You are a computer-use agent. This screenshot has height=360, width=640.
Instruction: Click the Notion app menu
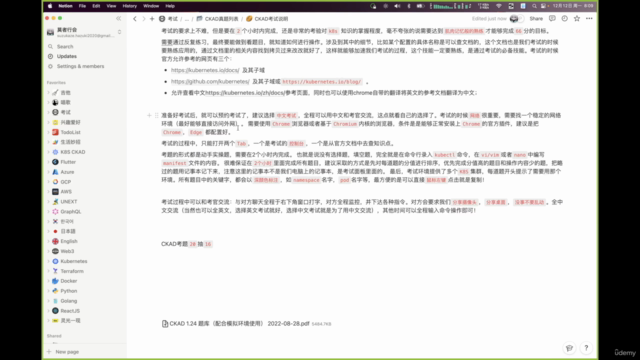(65, 6)
